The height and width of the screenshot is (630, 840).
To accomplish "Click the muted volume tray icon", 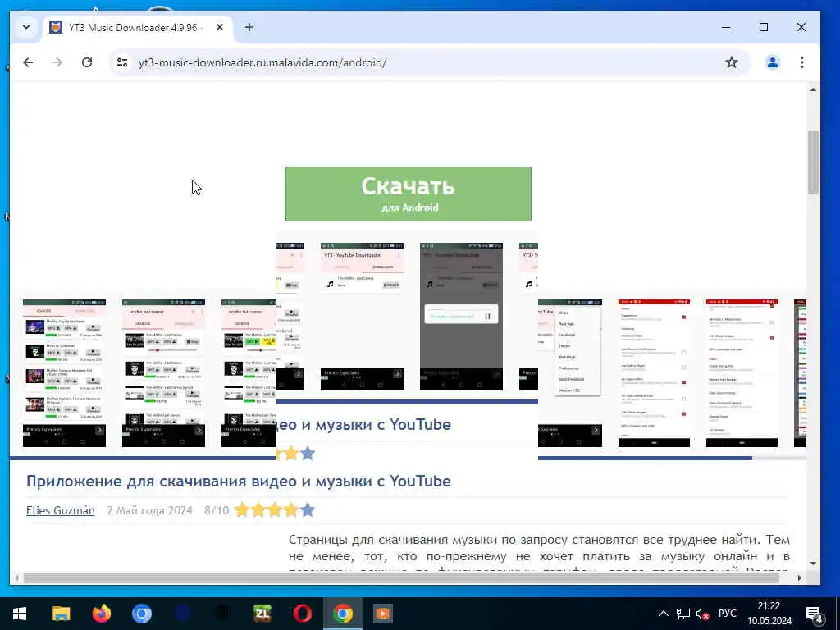I will tap(702, 614).
